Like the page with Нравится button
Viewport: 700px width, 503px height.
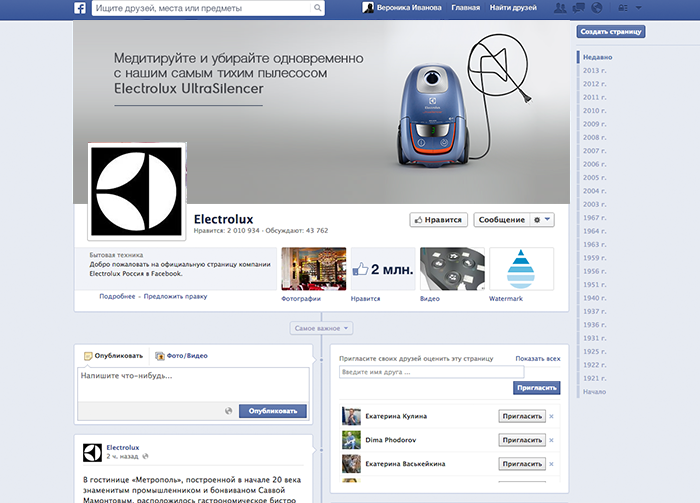pos(438,220)
